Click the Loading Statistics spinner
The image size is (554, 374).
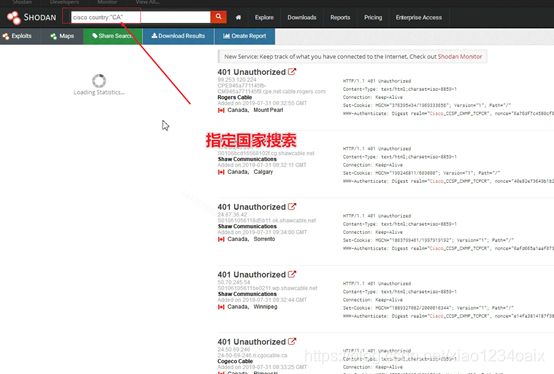(99, 81)
